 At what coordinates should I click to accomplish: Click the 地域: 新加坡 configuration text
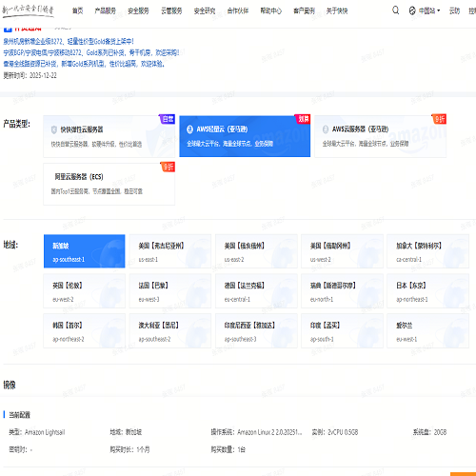(126, 432)
